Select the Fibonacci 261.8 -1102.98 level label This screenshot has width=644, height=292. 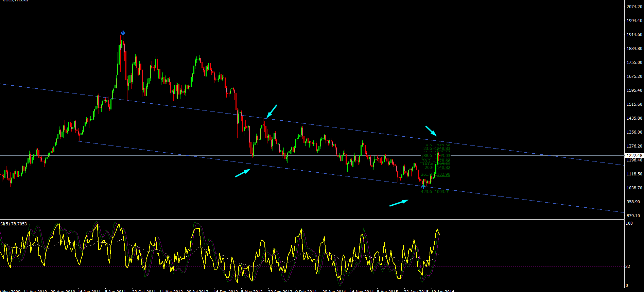pyautogui.click(x=436, y=174)
